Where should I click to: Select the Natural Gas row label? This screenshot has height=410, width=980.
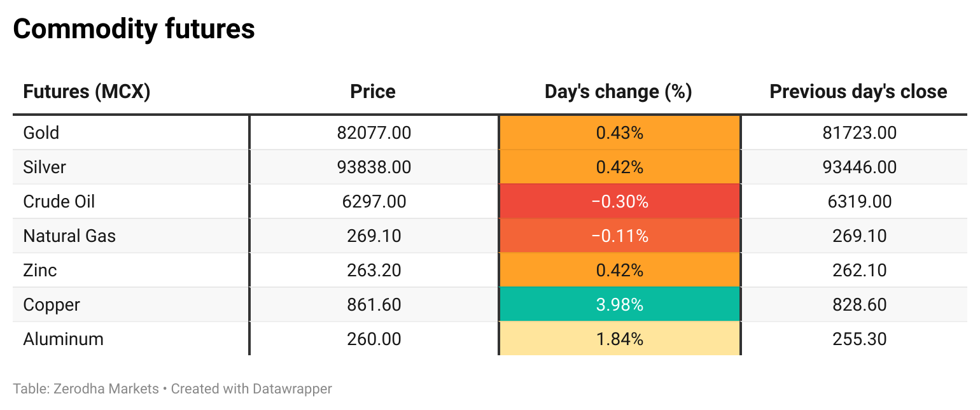tap(69, 236)
